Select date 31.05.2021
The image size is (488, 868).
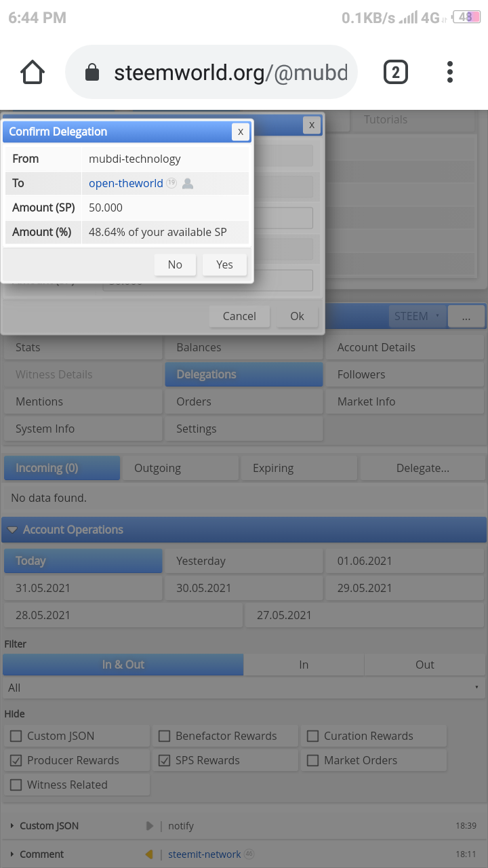coord(83,588)
